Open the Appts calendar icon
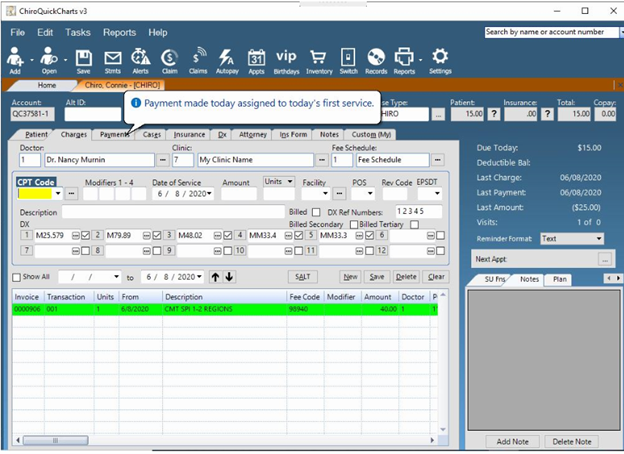Viewport: 624px width, 454px height. pyautogui.click(x=256, y=61)
